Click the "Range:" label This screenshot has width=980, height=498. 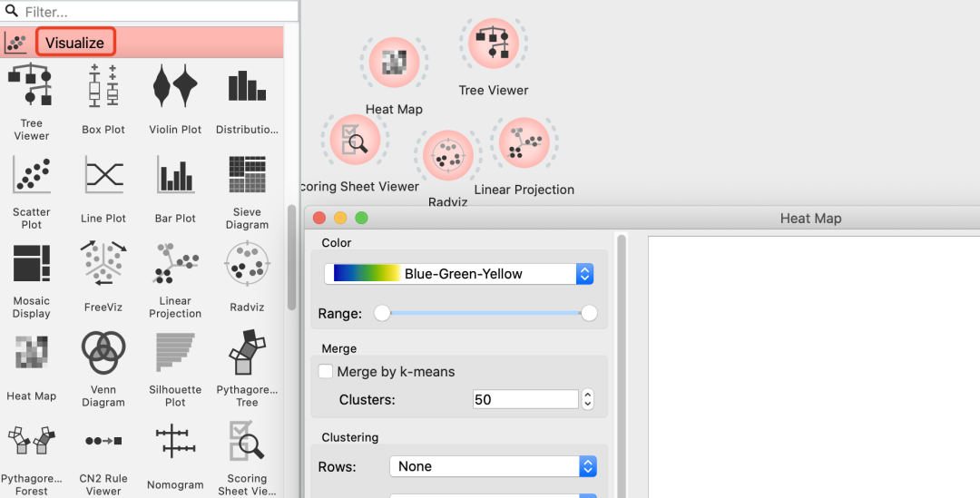(340, 314)
